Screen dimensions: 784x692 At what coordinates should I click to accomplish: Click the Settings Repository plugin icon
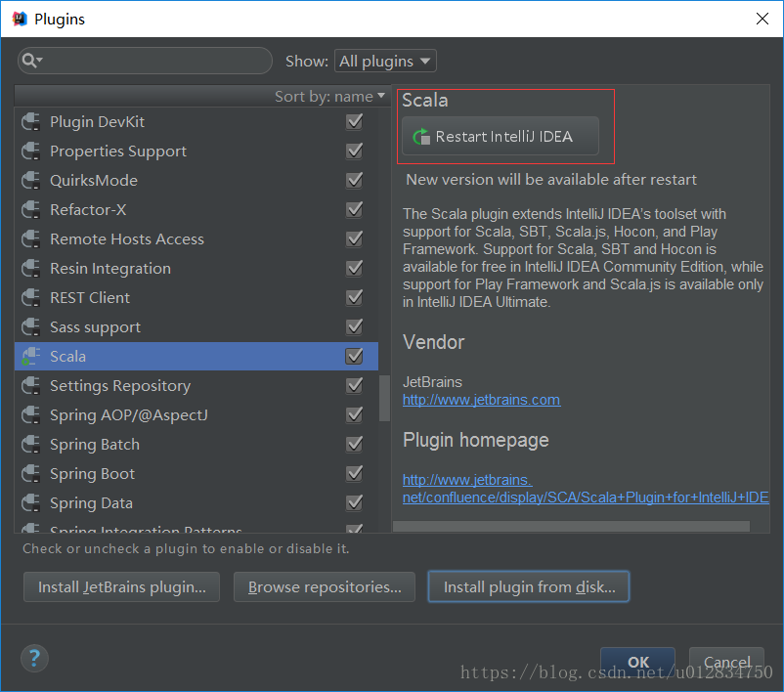pos(31,385)
